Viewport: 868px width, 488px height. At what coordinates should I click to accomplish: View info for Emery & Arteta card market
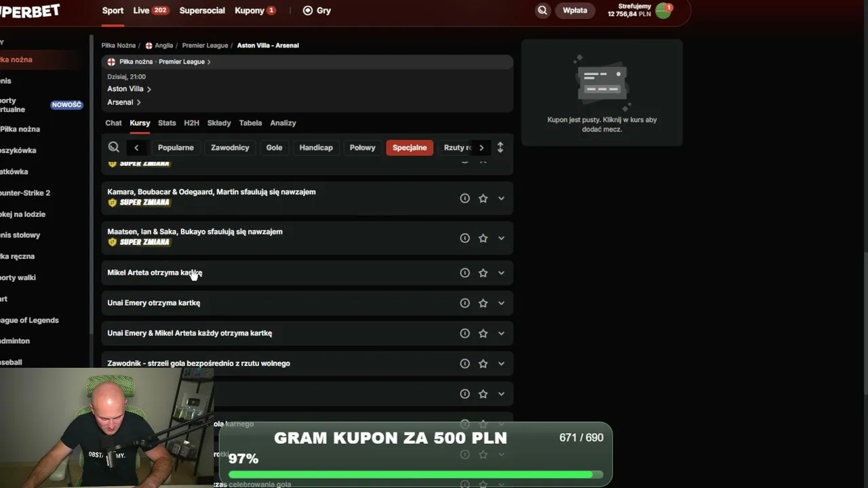coord(465,333)
